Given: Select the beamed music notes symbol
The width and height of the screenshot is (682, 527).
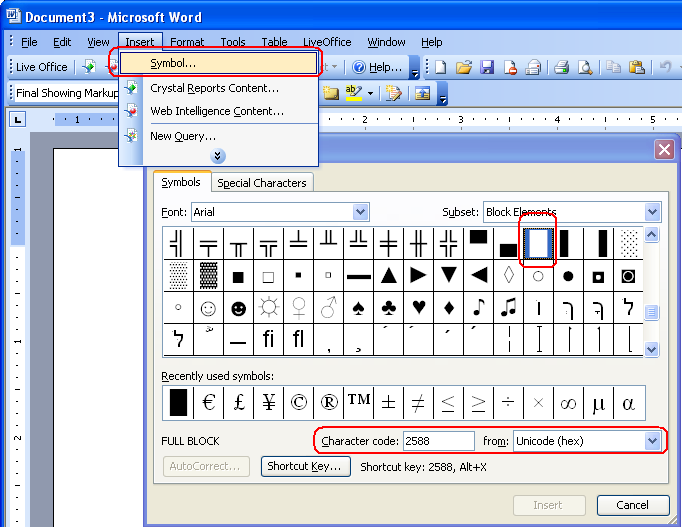Looking at the screenshot, I should [508, 308].
